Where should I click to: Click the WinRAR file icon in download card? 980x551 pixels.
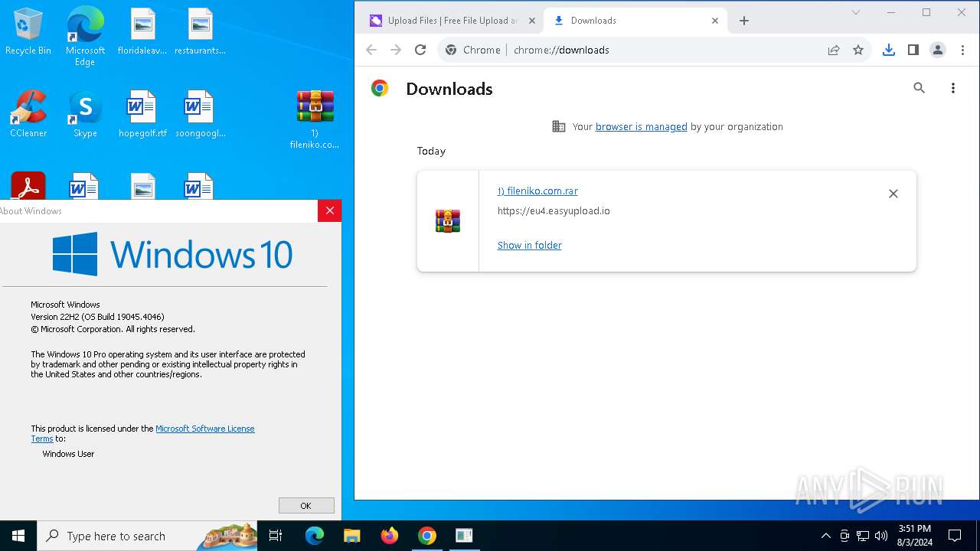tap(448, 221)
